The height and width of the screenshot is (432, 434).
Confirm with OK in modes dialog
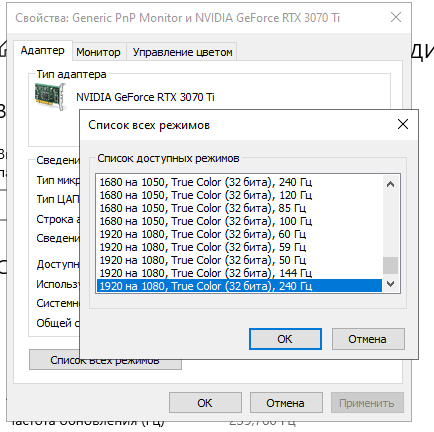pos(285,339)
